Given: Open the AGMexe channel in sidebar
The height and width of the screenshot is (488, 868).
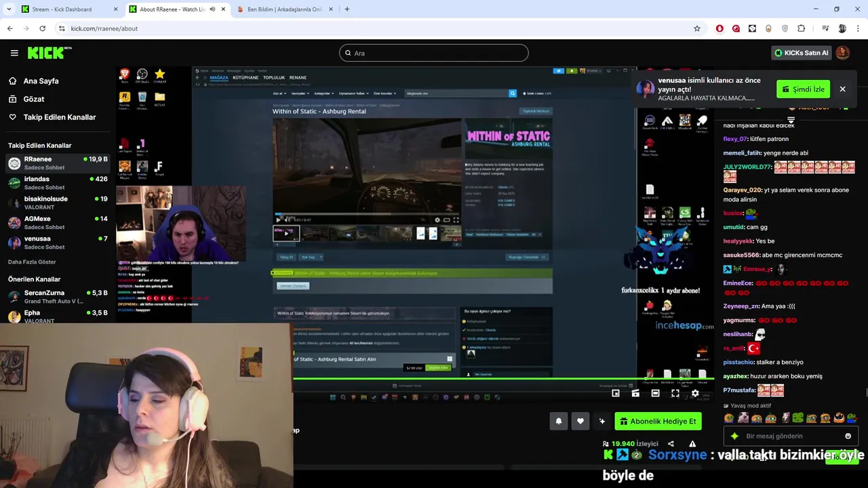Looking at the screenshot, I should point(58,223).
